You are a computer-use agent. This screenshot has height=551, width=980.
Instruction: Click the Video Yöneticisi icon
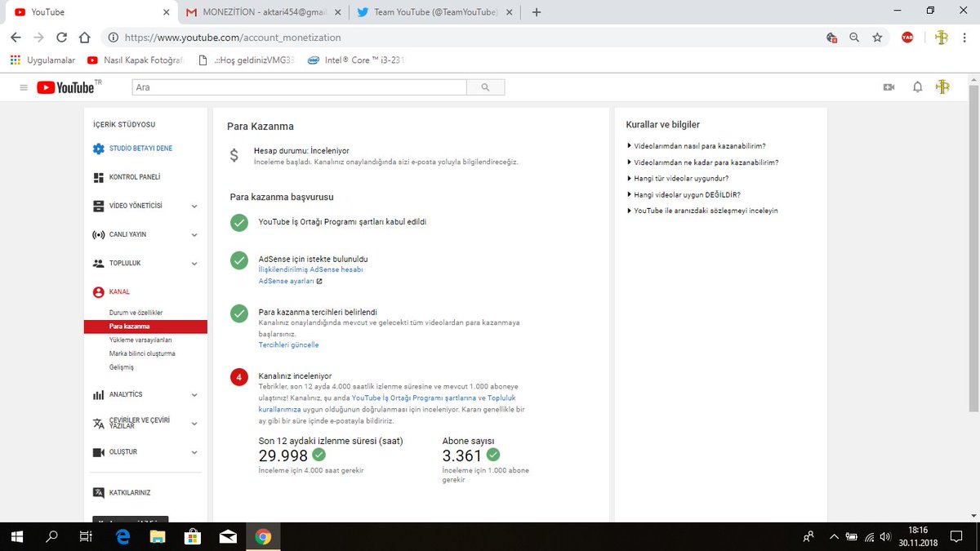coord(99,206)
